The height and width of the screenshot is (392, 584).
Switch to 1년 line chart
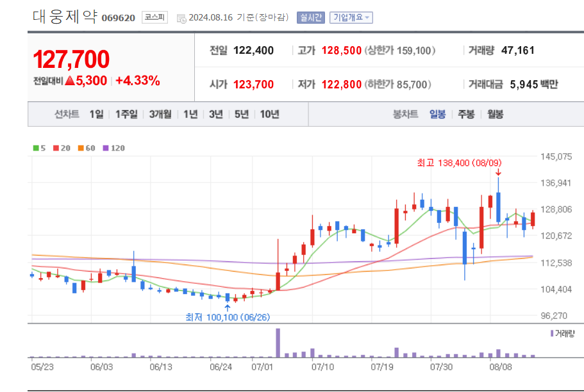(x=190, y=114)
